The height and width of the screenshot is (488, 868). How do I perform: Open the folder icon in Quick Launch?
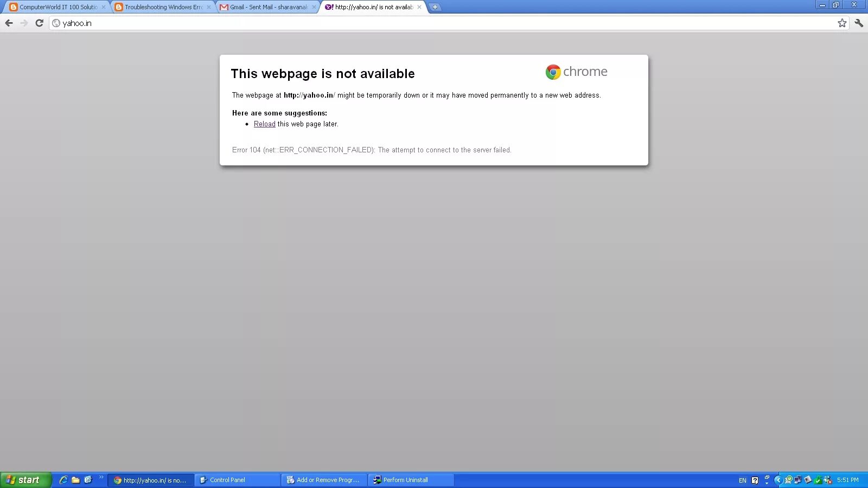tap(75, 480)
